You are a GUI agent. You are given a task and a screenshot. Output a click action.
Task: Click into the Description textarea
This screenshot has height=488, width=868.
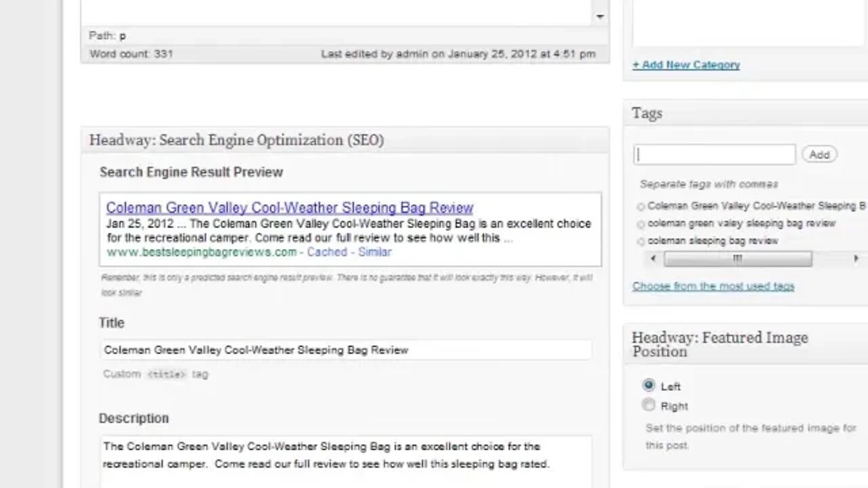pyautogui.click(x=346, y=462)
